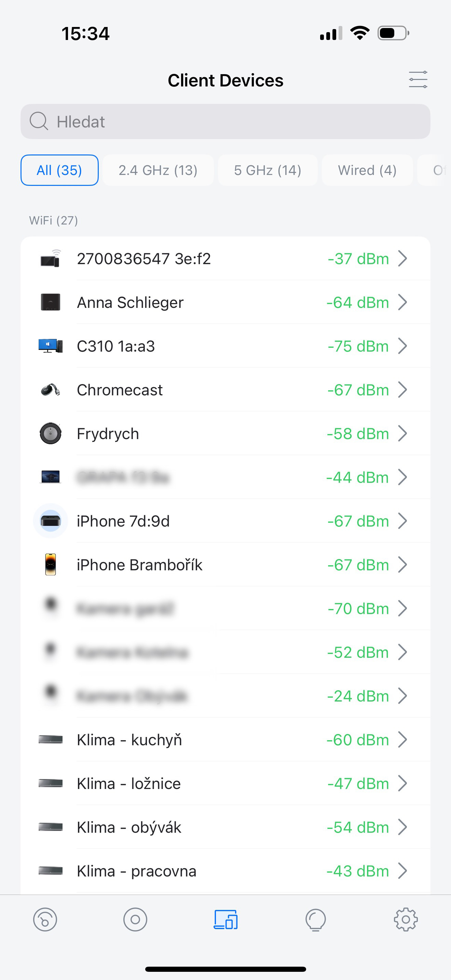
Task: Tap the Frydrych robot vacuum icon
Action: [x=51, y=434]
